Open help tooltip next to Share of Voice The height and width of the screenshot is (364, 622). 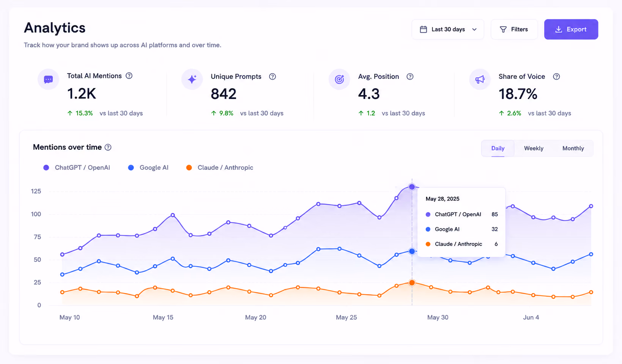pos(556,77)
